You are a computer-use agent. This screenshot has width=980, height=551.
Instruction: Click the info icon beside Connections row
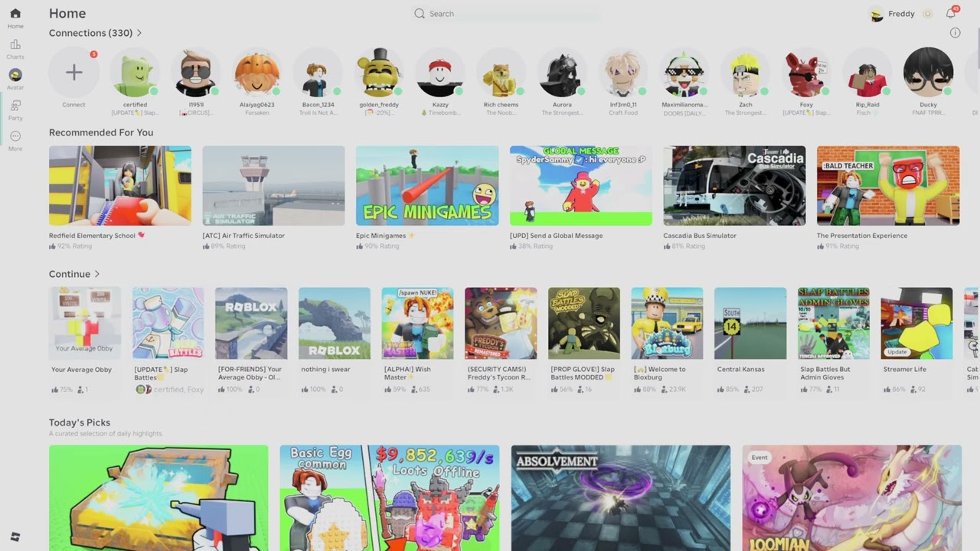tap(955, 33)
